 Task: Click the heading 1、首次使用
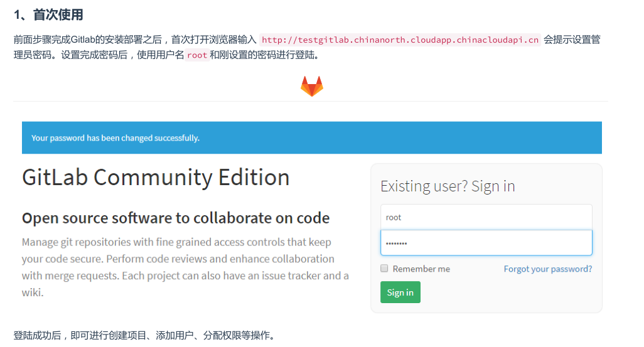pyautogui.click(x=48, y=15)
